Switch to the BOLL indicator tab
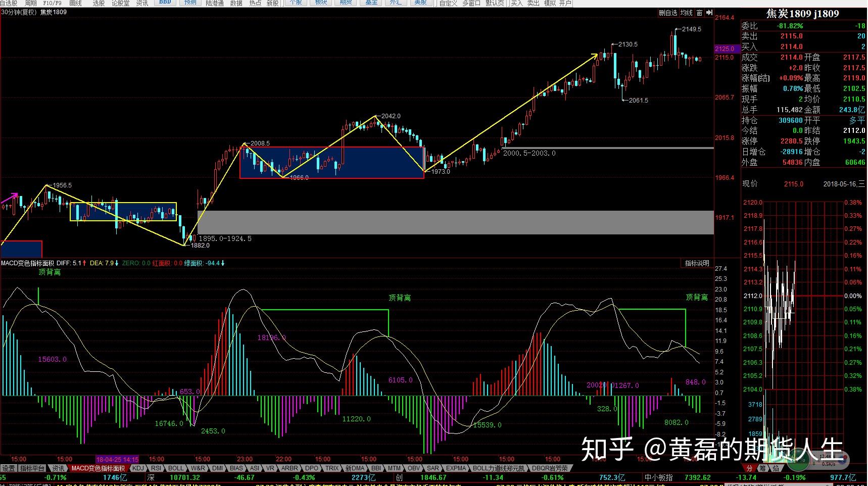868x486 pixels. tap(176, 468)
